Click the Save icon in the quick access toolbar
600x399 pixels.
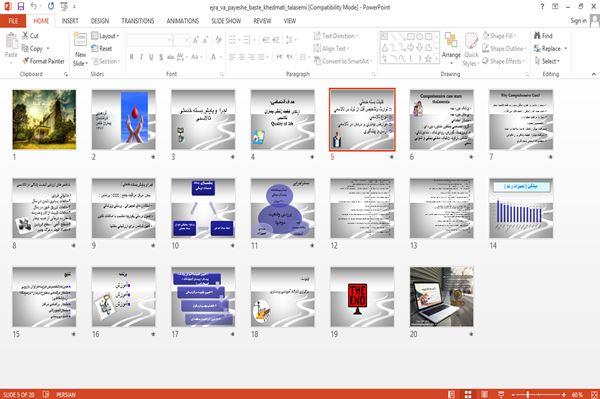(x=21, y=6)
